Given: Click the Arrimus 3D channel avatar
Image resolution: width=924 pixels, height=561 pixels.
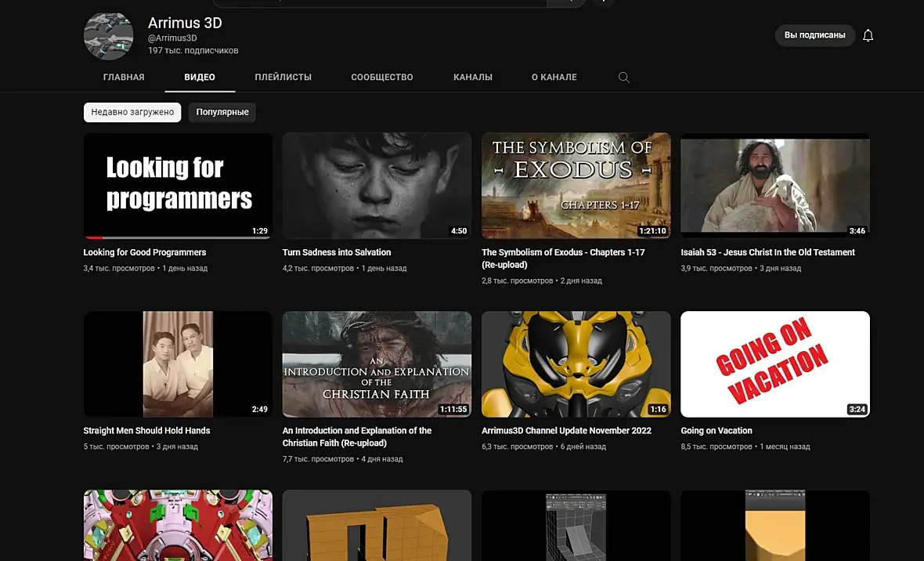Looking at the screenshot, I should coord(108,35).
